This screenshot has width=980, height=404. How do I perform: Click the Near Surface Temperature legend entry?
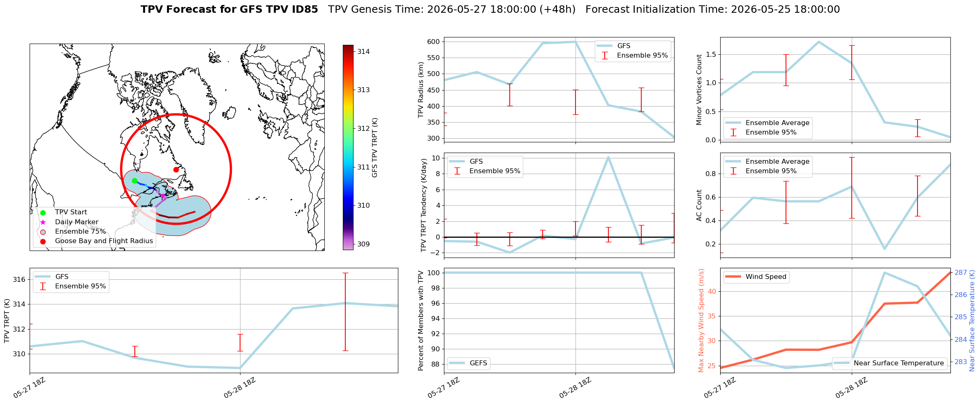[890, 363]
